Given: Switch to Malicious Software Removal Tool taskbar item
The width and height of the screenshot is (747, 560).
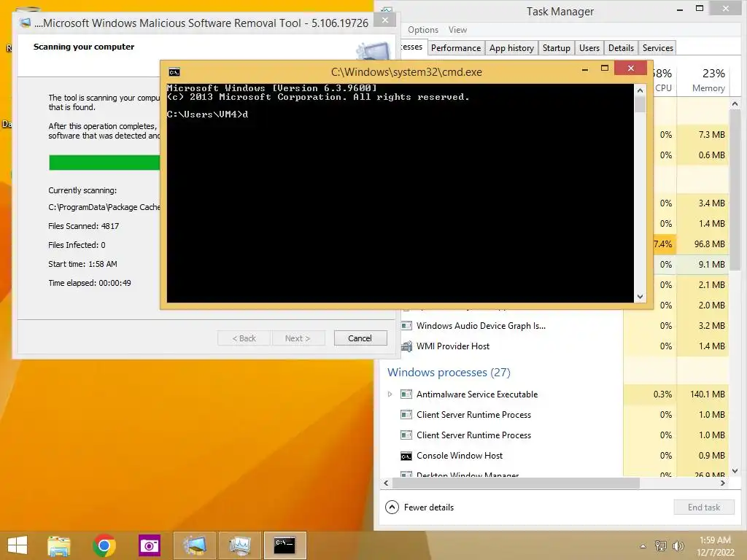Looking at the screenshot, I should tap(195, 545).
